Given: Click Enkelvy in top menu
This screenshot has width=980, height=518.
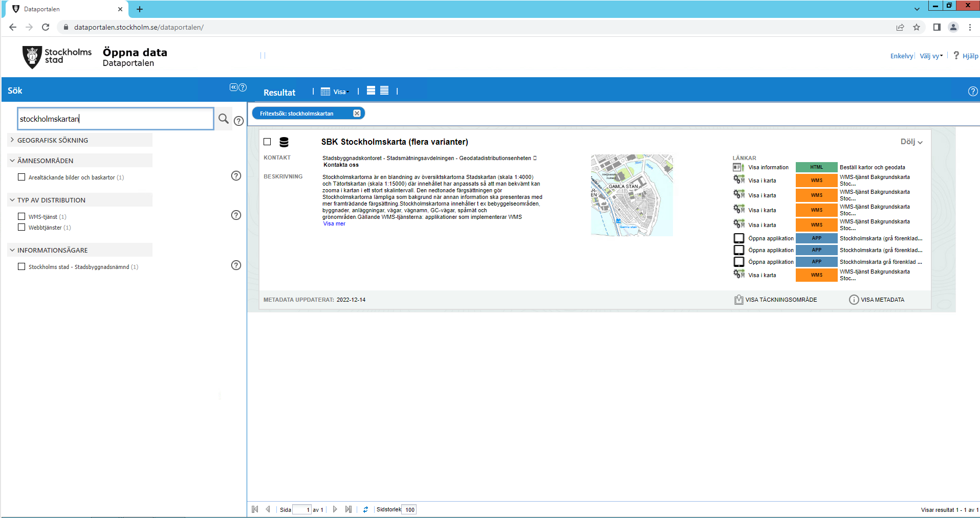Looking at the screenshot, I should coord(901,56).
